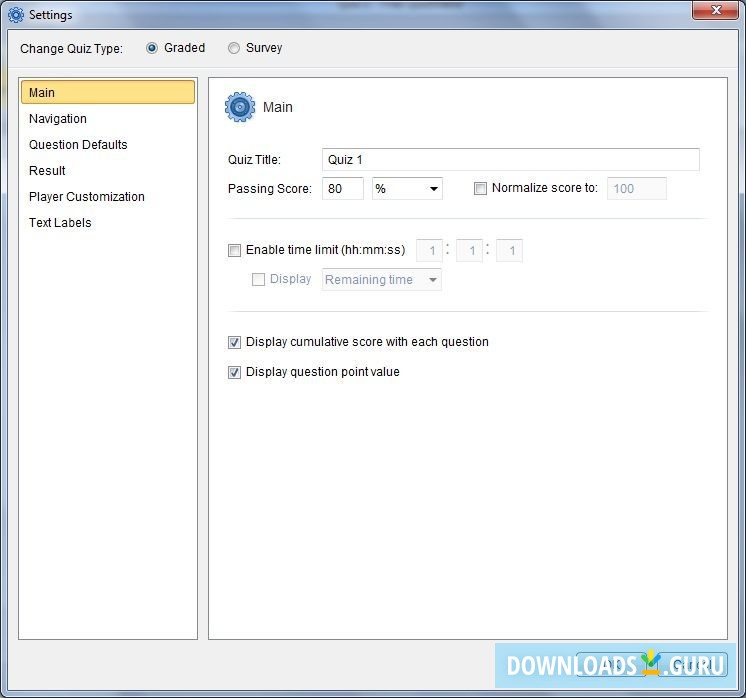Open the Remaining time dropdown

pyautogui.click(x=382, y=279)
